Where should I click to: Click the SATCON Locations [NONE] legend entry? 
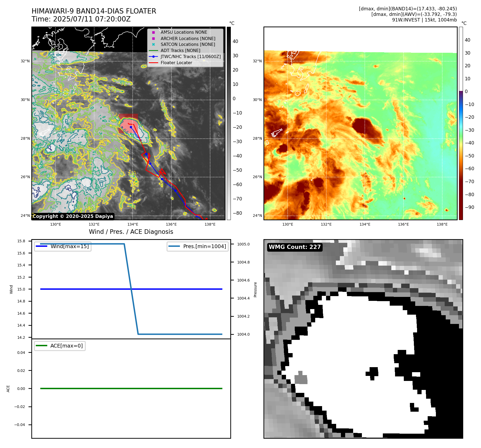point(188,44)
